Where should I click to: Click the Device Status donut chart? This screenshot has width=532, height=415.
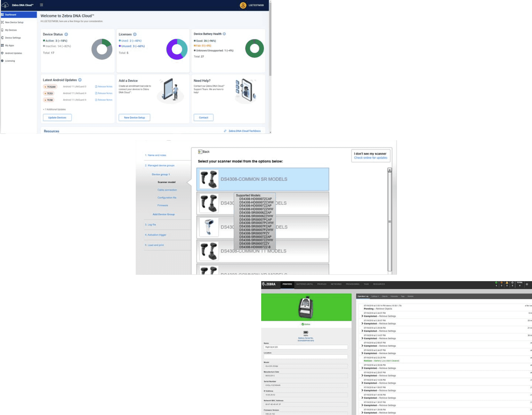click(x=102, y=49)
